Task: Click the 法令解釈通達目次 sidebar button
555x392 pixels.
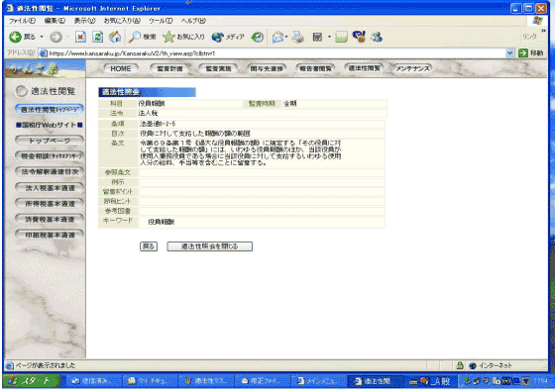Action: [50, 172]
